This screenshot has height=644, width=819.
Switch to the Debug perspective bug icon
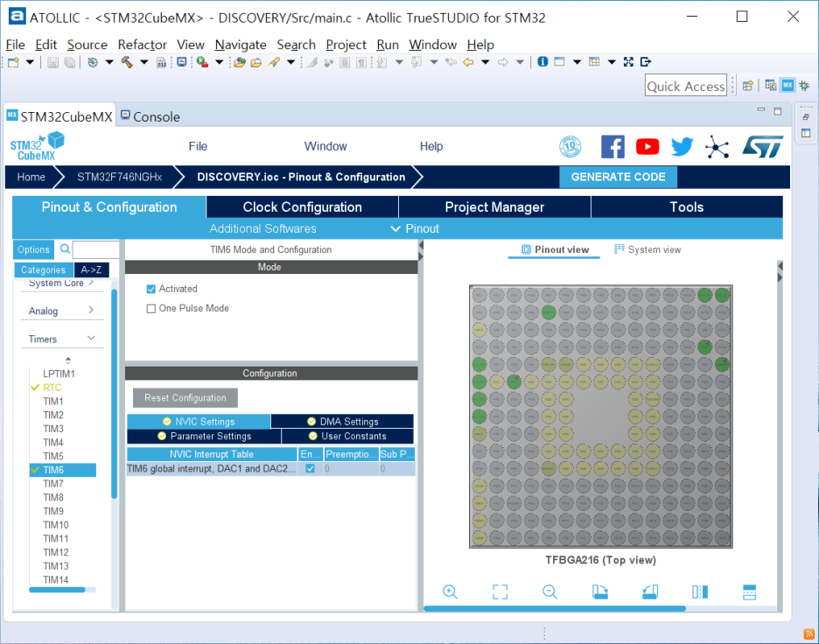tap(804, 85)
